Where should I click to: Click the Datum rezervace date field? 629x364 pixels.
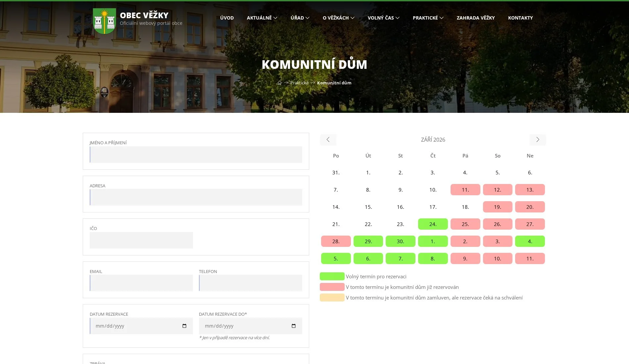(141, 326)
